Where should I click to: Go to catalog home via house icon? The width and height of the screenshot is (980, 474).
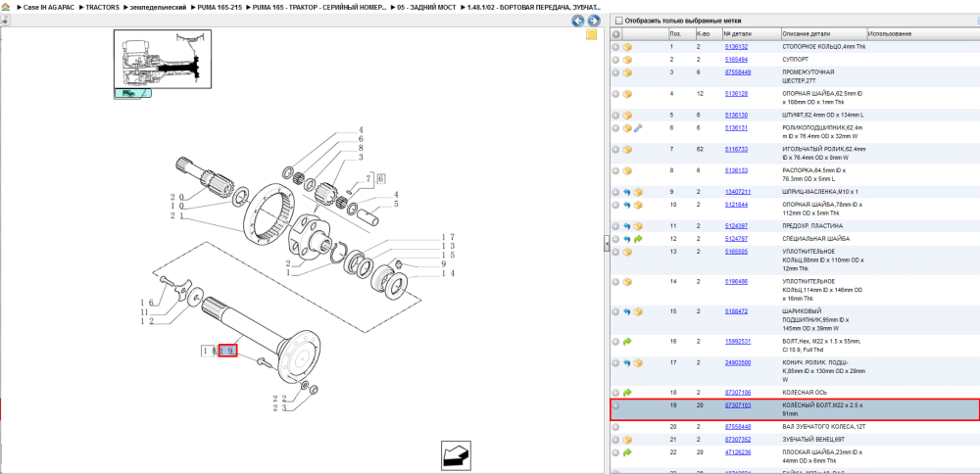coord(6,7)
